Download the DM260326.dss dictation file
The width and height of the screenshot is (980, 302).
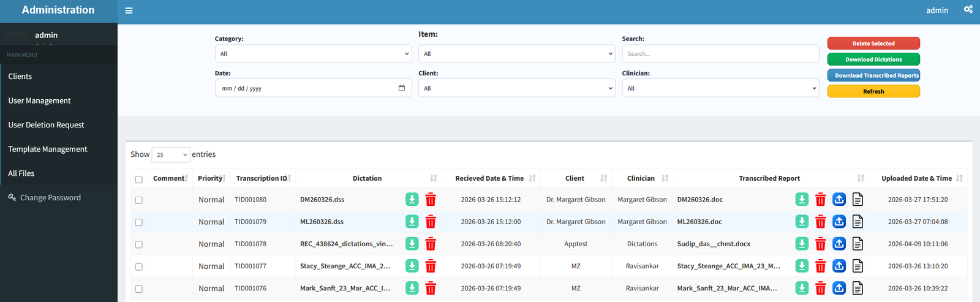pos(412,199)
